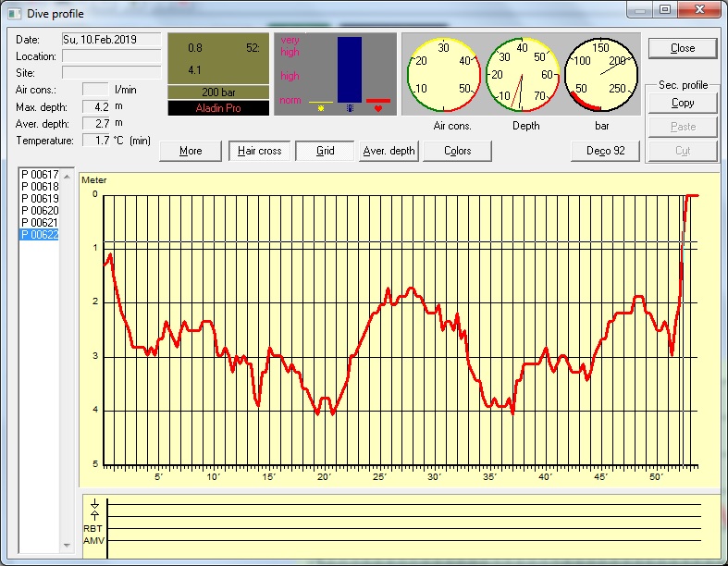Click the red heart level bar
Viewport: 728px width, 566px height.
point(378,101)
